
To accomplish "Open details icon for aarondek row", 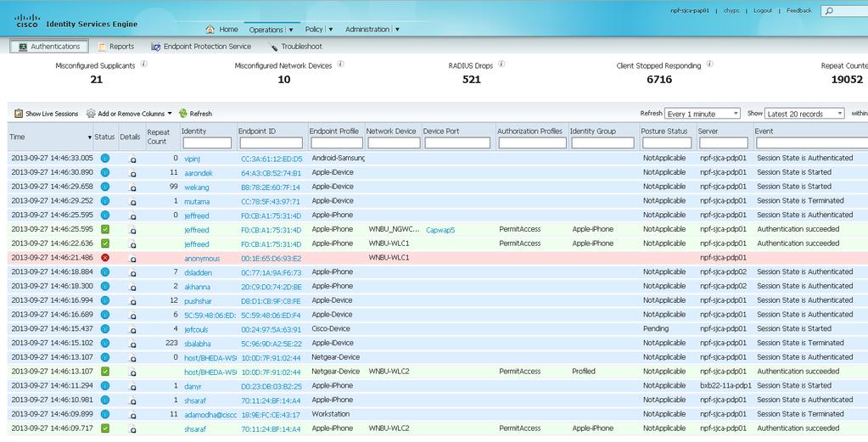I will click(x=132, y=173).
